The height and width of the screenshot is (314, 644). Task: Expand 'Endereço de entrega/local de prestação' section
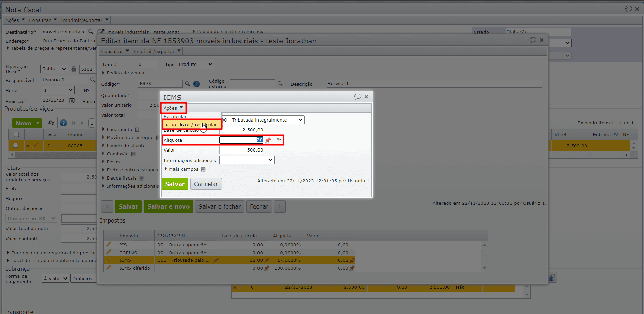[x=52, y=253]
